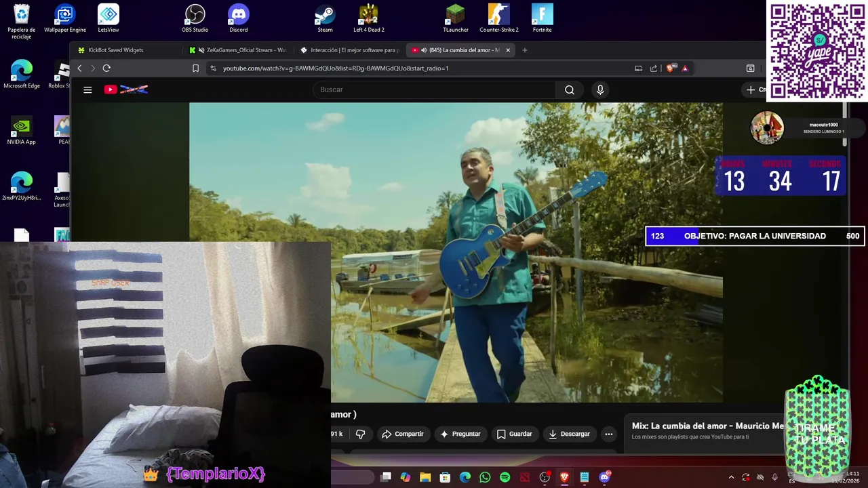Switch to the Interacción software tab
Viewport: 868px width, 488px height.
(349, 50)
